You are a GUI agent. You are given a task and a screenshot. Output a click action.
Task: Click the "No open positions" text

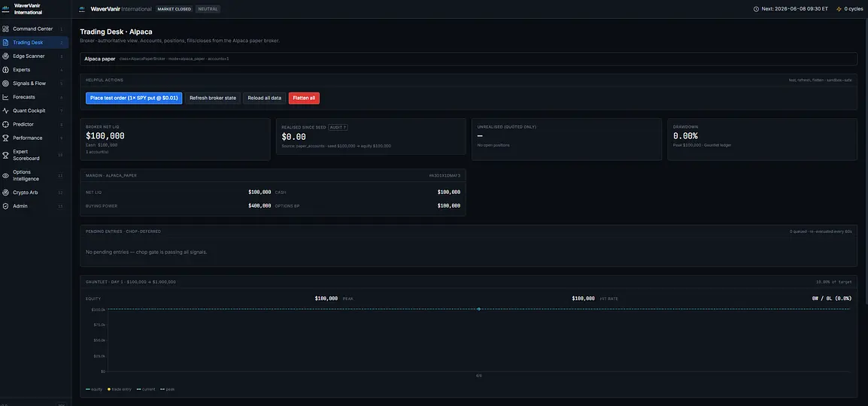493,145
